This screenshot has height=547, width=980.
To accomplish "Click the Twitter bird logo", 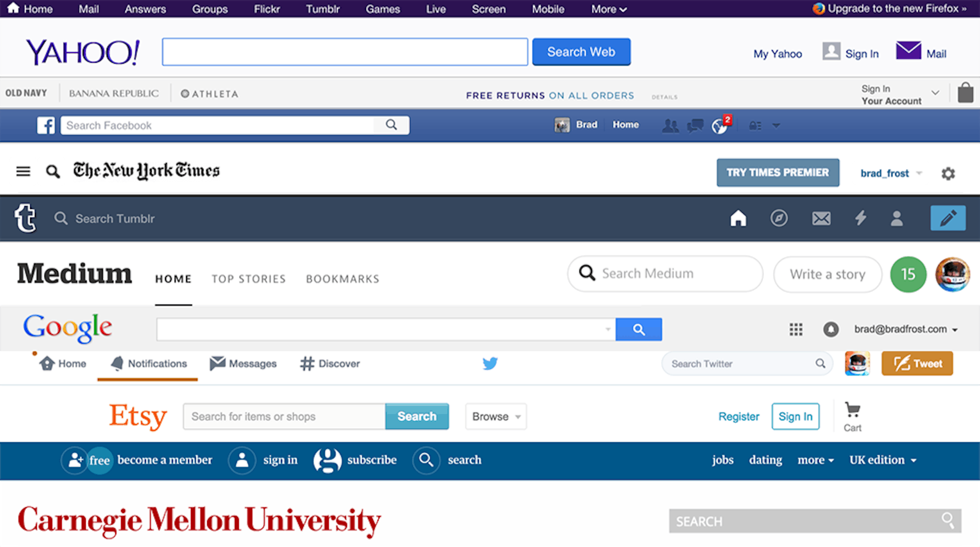I will click(x=490, y=364).
